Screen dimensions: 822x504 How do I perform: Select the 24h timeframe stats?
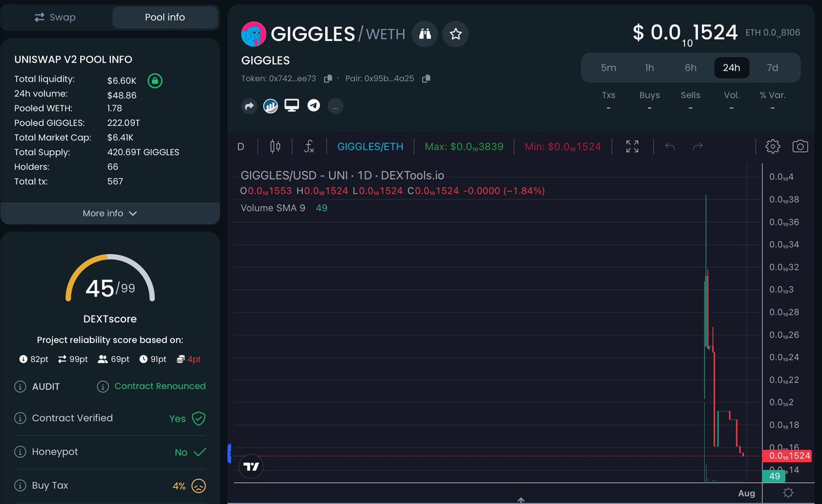coord(732,67)
